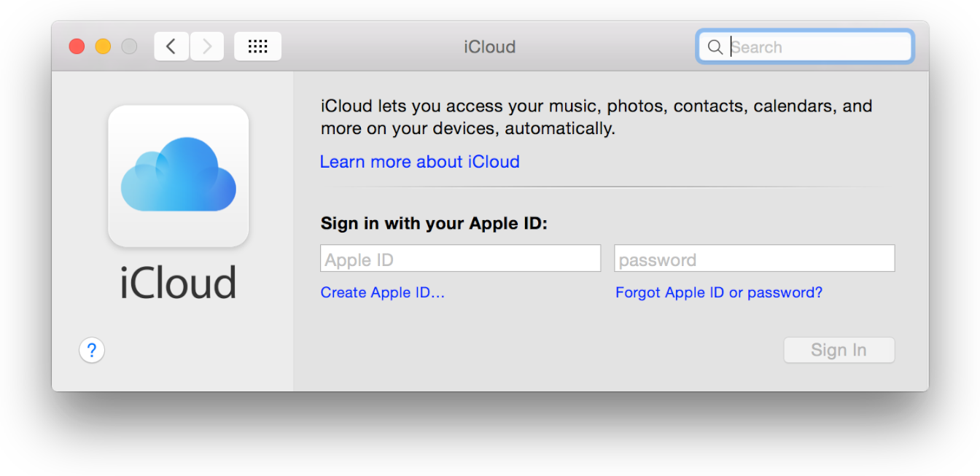Open Forgot Apple ID or password link
Image resolution: width=980 pixels, height=476 pixels.
tap(718, 293)
